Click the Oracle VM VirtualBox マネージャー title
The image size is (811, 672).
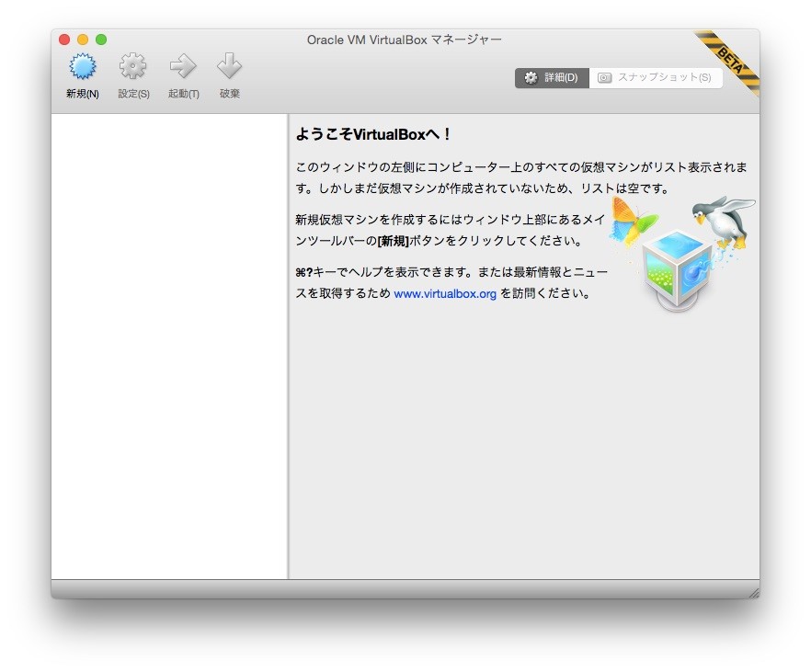coord(405,40)
